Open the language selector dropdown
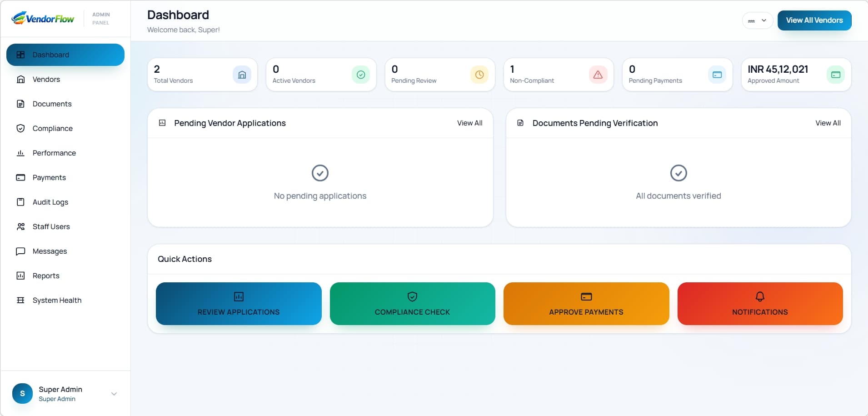The image size is (868, 416). (757, 20)
